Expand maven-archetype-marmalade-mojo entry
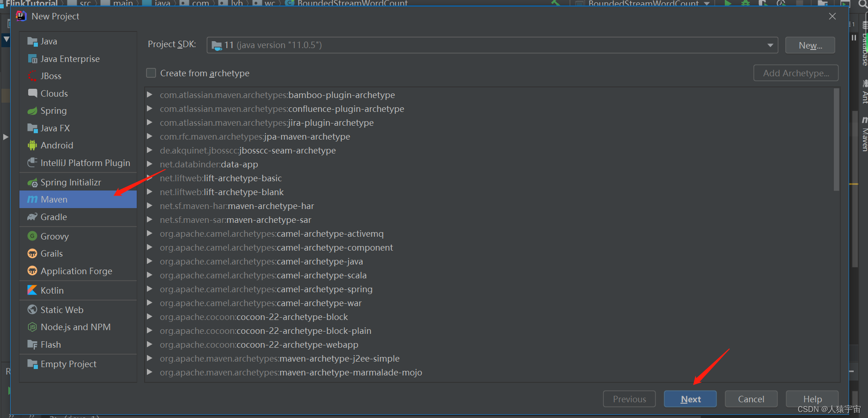Viewport: 868px width, 418px height. coord(150,372)
